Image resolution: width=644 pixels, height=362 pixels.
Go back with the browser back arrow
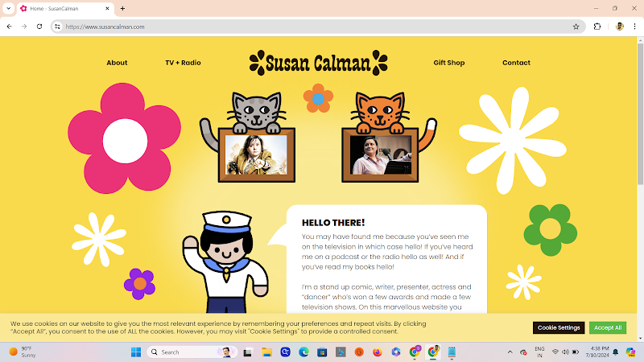pyautogui.click(x=10, y=27)
